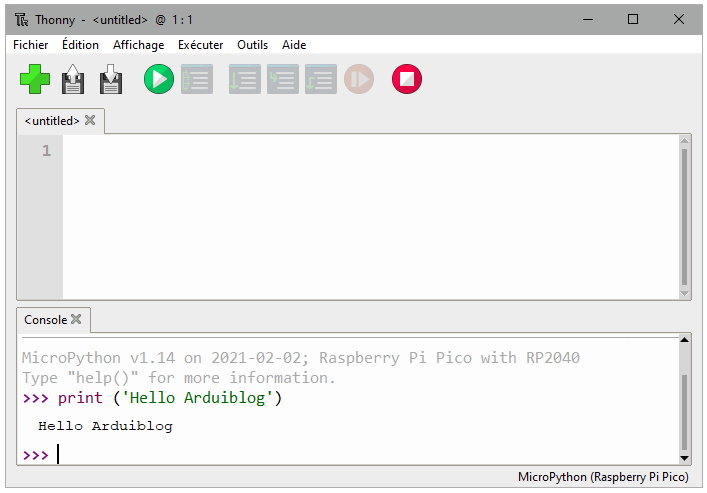
Task: Close the <untitled> editor tab
Action: click(90, 120)
